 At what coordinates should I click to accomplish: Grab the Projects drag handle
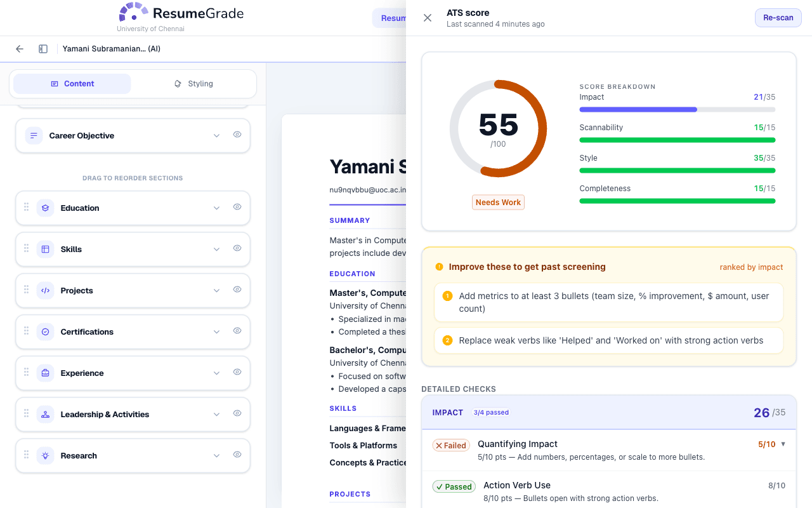(27, 290)
